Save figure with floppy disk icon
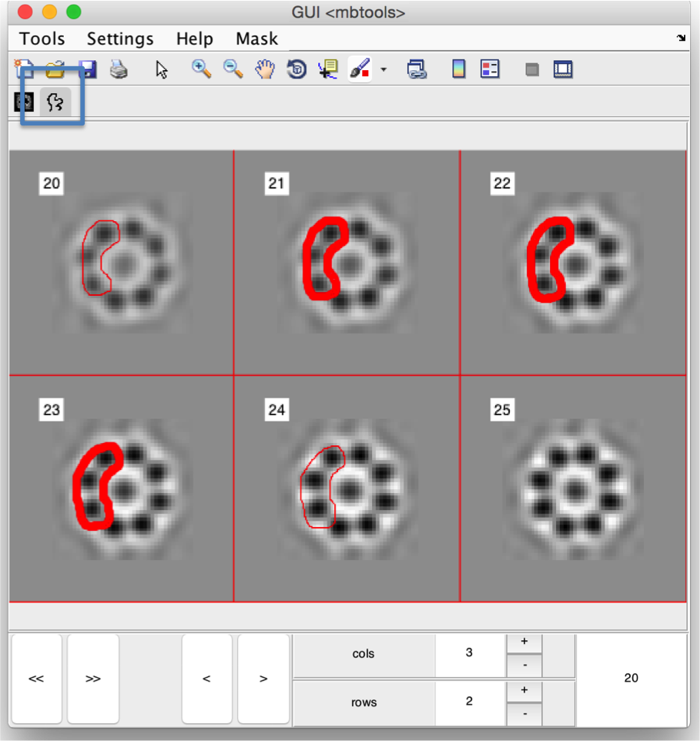Image resolution: width=700 pixels, height=741 pixels. (x=87, y=69)
